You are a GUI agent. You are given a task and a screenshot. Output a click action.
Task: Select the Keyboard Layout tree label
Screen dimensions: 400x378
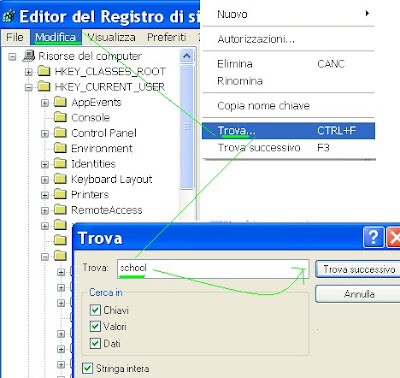click(112, 179)
